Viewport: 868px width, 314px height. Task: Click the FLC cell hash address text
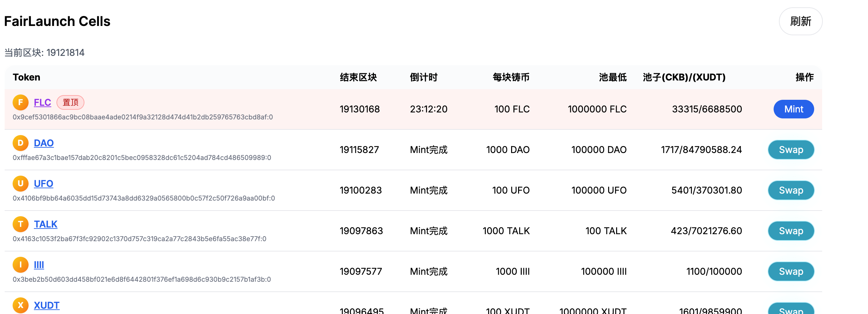143,117
